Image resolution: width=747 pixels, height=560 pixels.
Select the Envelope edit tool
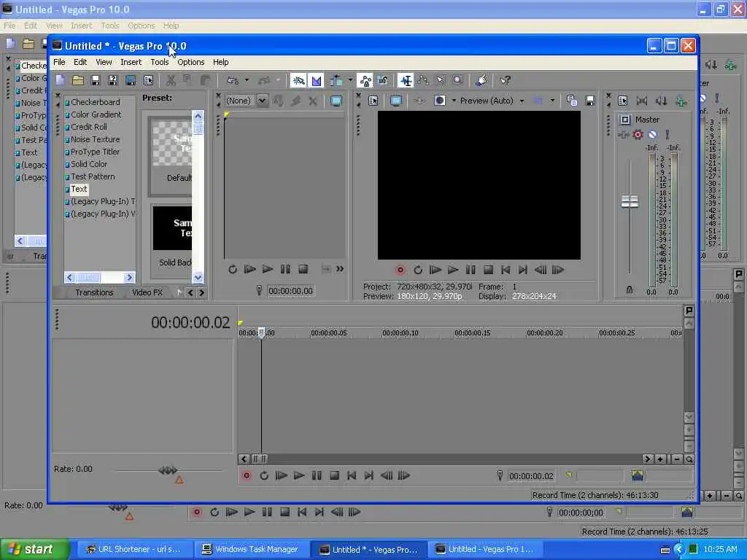pos(422,80)
